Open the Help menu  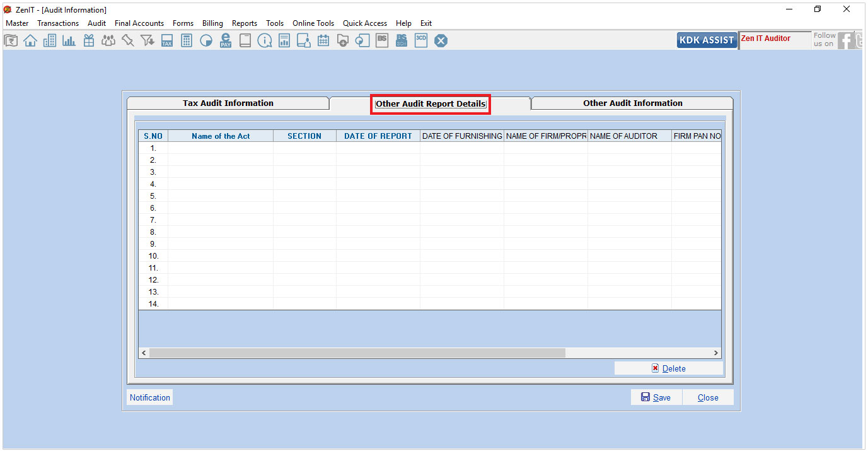[403, 23]
